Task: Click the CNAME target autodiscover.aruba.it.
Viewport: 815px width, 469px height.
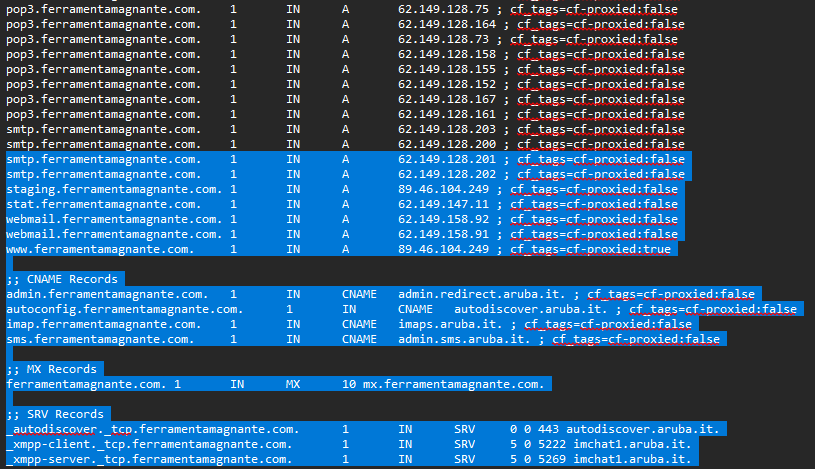Action: 531,309
